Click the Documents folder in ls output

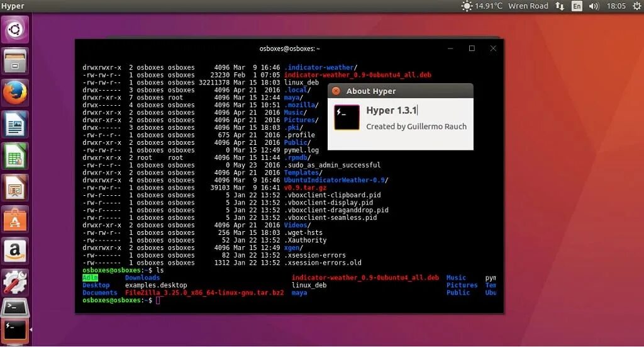tap(100, 293)
